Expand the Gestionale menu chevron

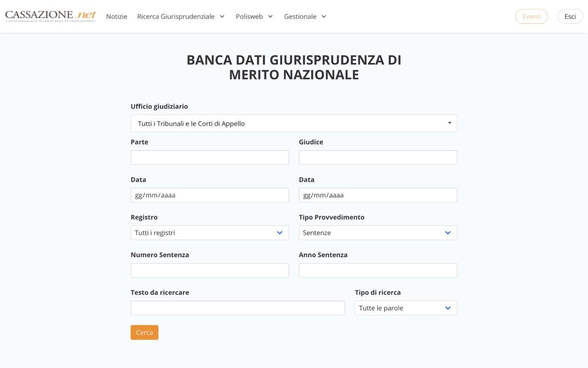324,17
